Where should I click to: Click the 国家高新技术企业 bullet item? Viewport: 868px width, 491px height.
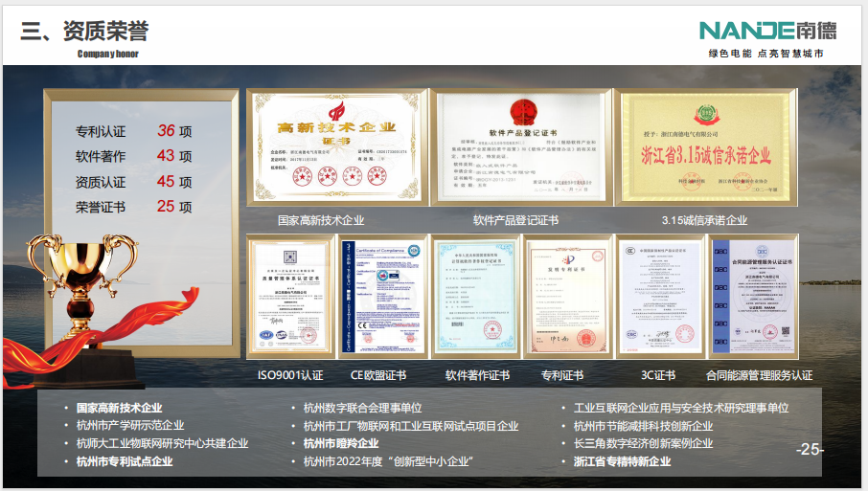tap(119, 408)
